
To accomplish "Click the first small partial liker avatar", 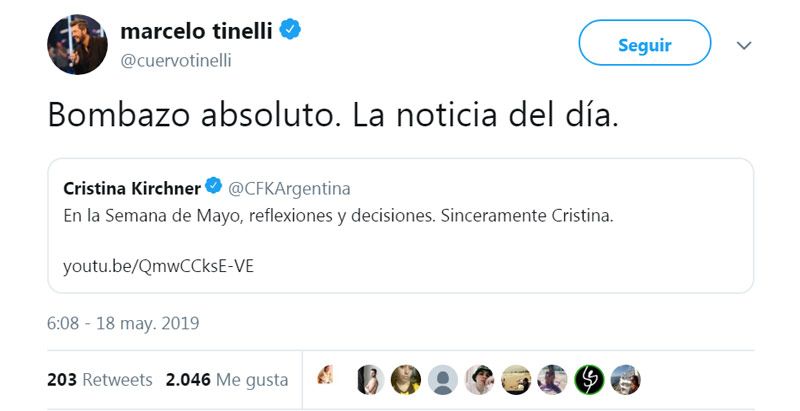I will 325,378.
